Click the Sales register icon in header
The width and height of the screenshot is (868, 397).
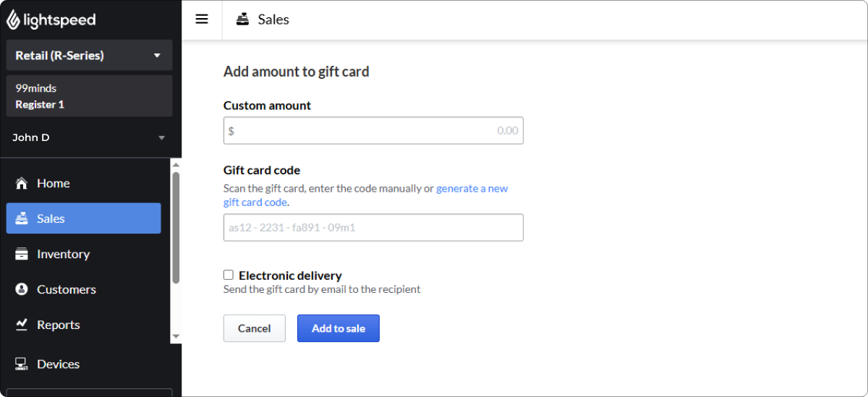243,20
